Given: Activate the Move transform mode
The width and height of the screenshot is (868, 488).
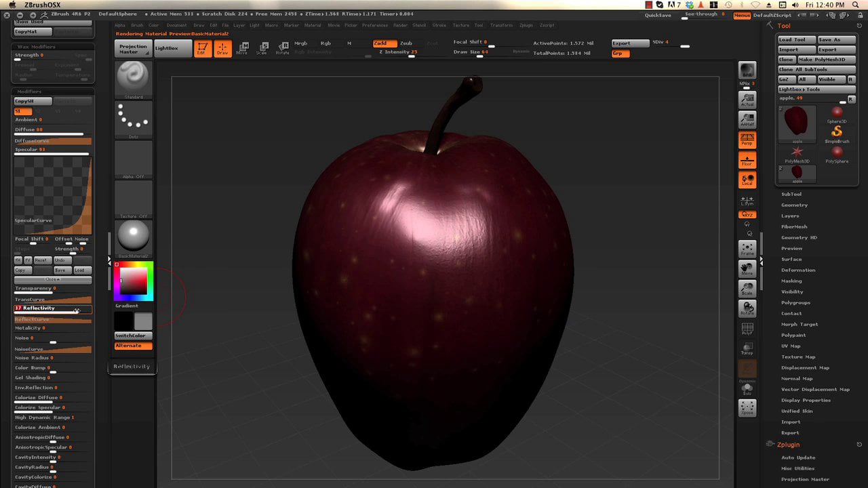Looking at the screenshot, I should 242,48.
